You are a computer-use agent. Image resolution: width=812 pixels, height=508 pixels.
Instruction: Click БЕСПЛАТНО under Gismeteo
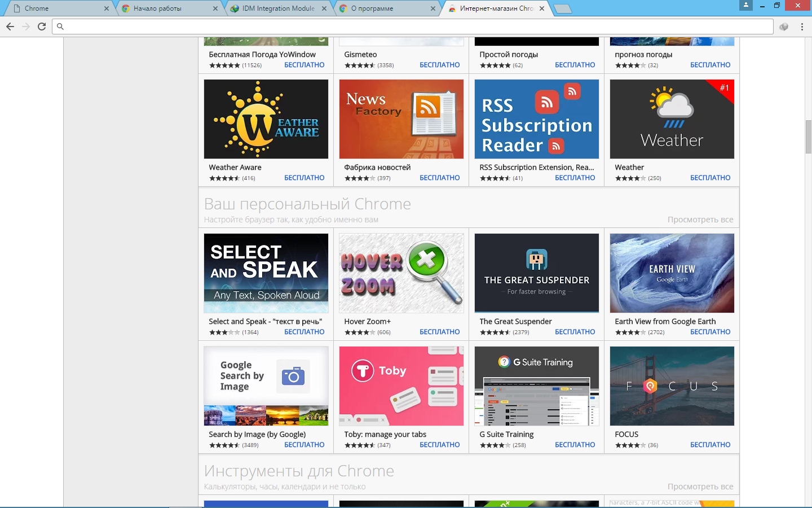440,65
